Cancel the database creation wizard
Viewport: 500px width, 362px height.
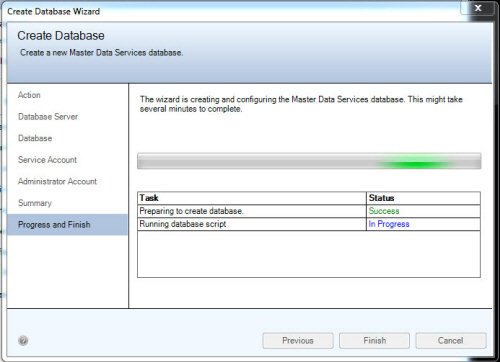451,341
